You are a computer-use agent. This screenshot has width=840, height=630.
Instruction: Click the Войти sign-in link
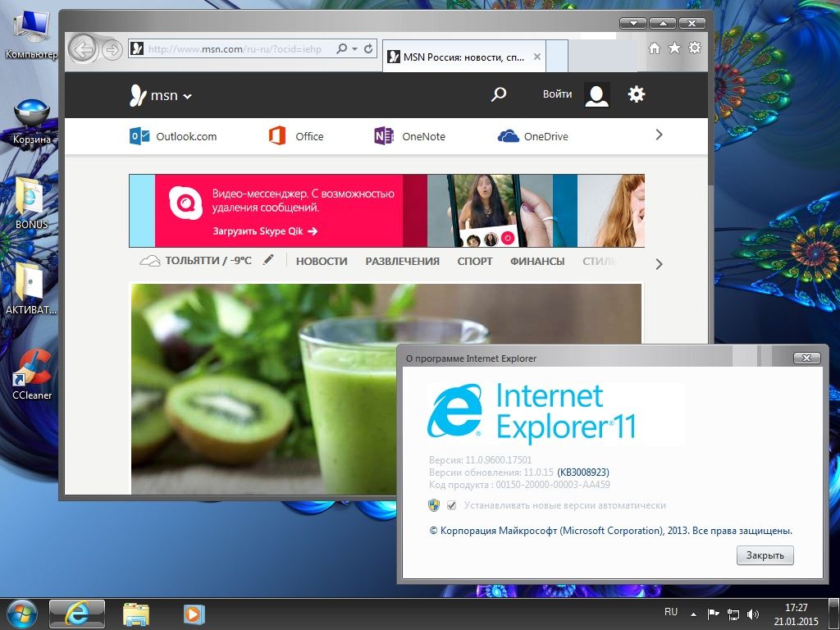tap(557, 94)
